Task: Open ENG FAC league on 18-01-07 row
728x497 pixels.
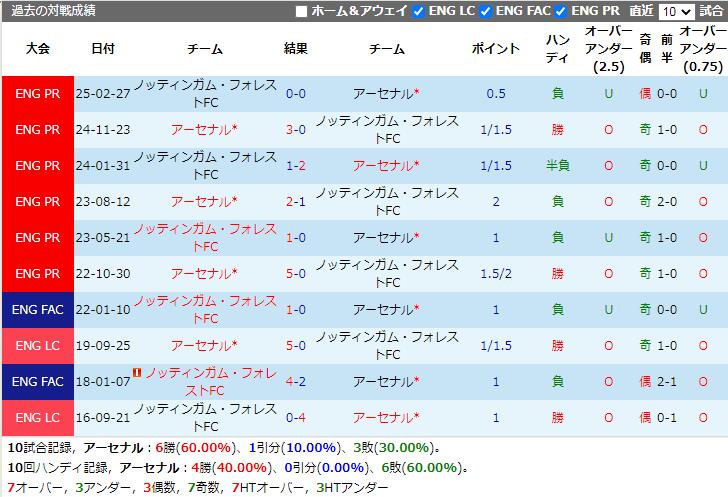Action: click(38, 382)
